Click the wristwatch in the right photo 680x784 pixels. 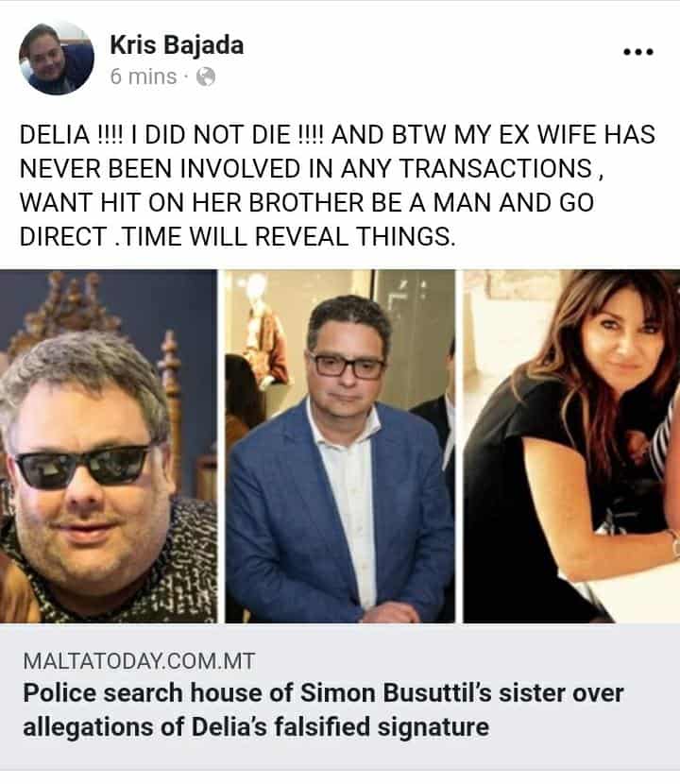pyautogui.click(x=674, y=540)
